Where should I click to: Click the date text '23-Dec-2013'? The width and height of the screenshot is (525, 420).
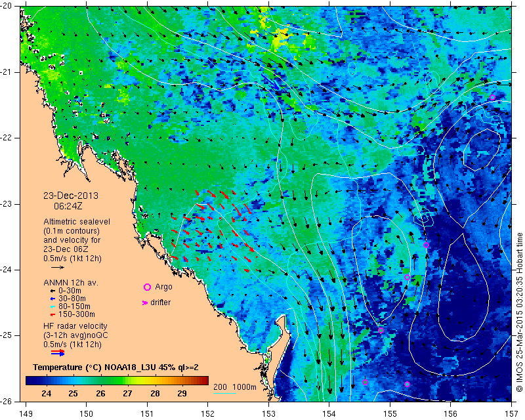pos(71,196)
